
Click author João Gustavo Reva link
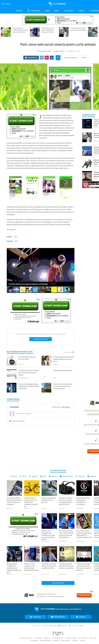[45, 51]
